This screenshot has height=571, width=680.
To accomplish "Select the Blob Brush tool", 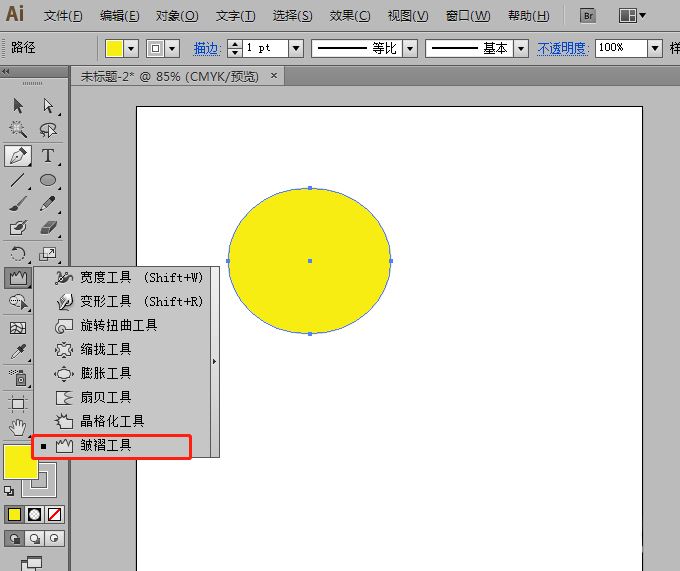I will (18, 227).
